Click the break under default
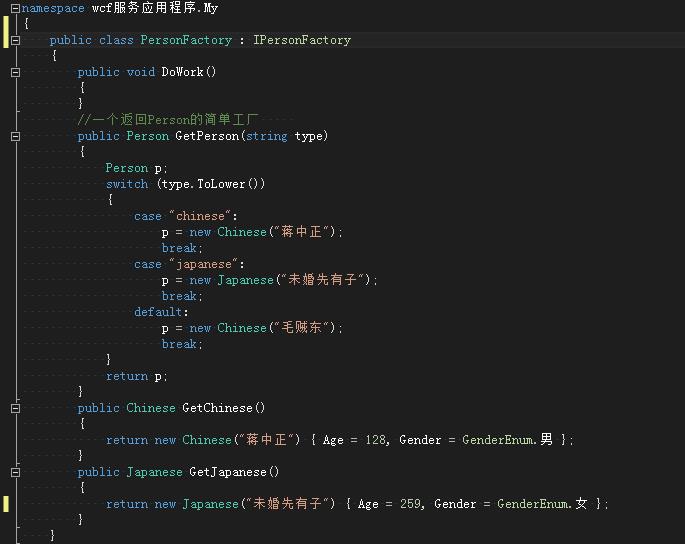 coord(182,344)
